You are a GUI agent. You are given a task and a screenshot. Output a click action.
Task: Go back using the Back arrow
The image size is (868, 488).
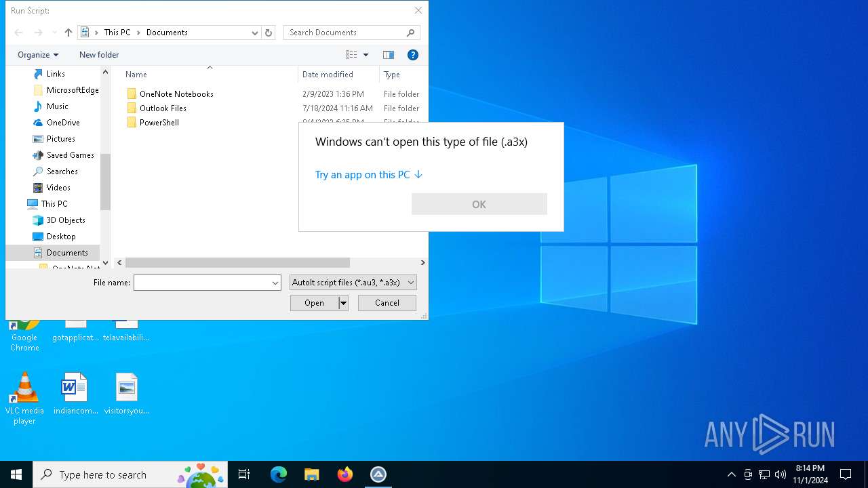(19, 33)
